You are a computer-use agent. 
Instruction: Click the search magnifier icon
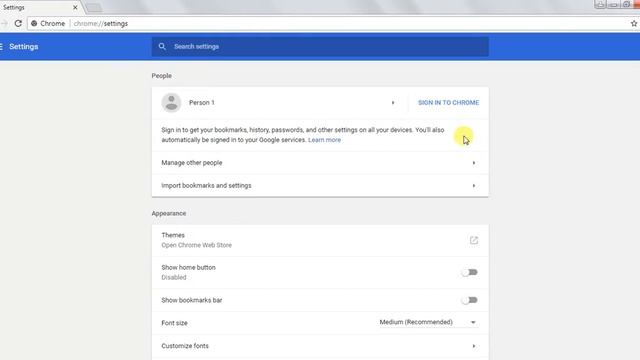point(162,47)
